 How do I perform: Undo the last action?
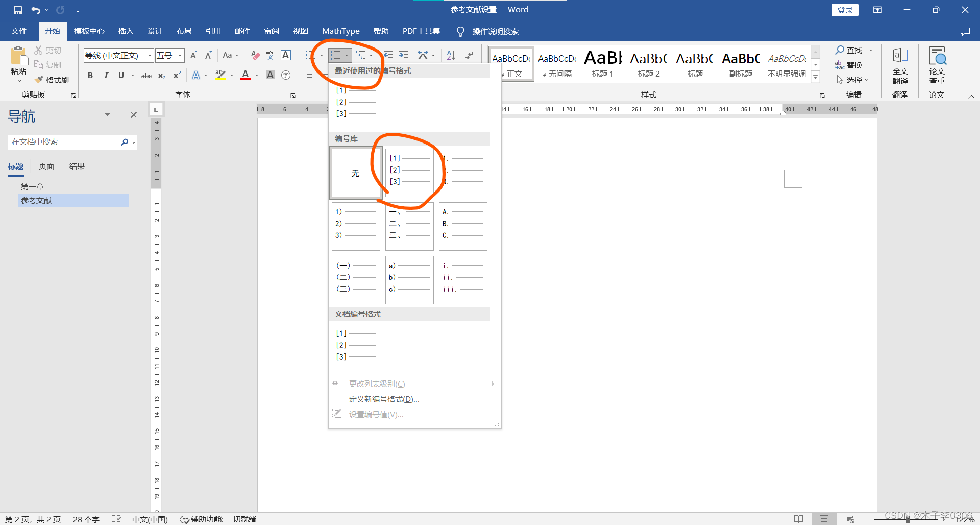click(35, 10)
